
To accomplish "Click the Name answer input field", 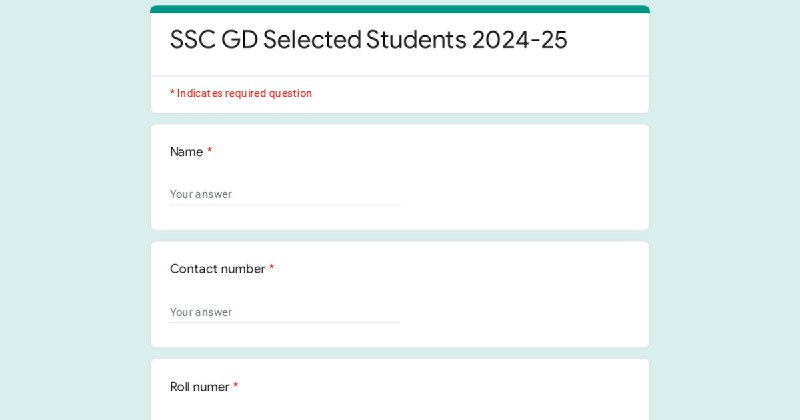I will point(285,194).
